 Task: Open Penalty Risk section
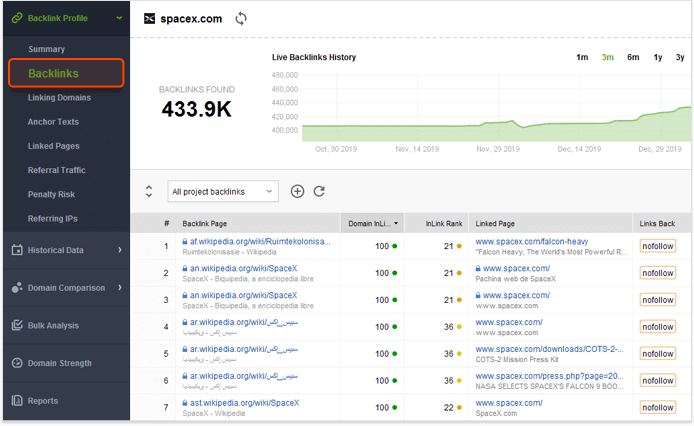[x=51, y=194]
